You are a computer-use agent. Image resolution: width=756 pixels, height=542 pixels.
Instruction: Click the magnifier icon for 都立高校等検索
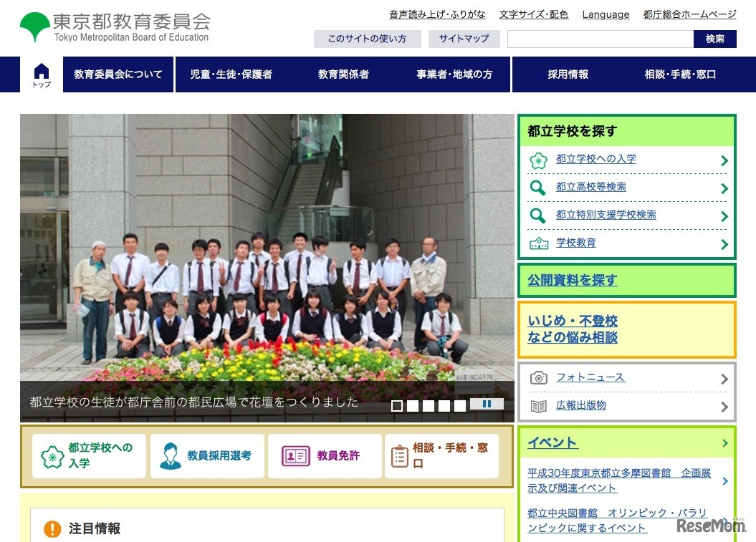[x=539, y=188]
